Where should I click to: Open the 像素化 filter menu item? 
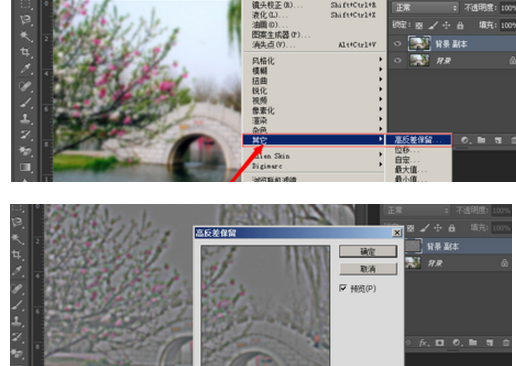click(313, 110)
